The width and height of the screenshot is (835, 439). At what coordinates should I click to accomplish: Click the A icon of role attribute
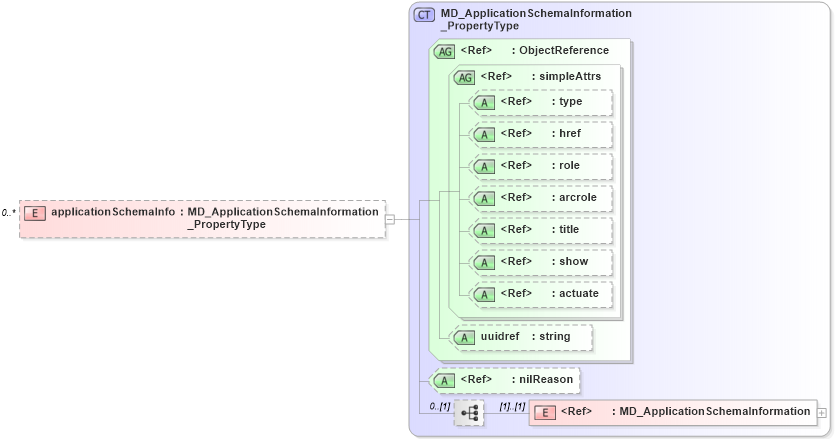(x=484, y=167)
